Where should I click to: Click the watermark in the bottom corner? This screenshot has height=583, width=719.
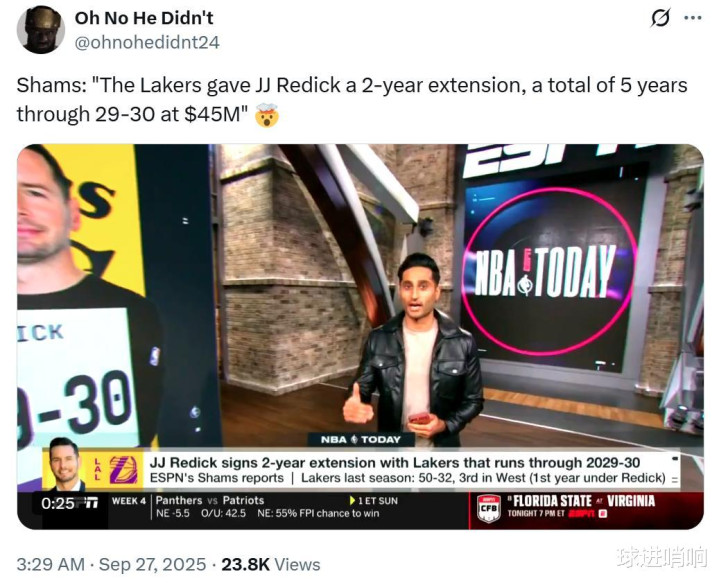tap(662, 556)
